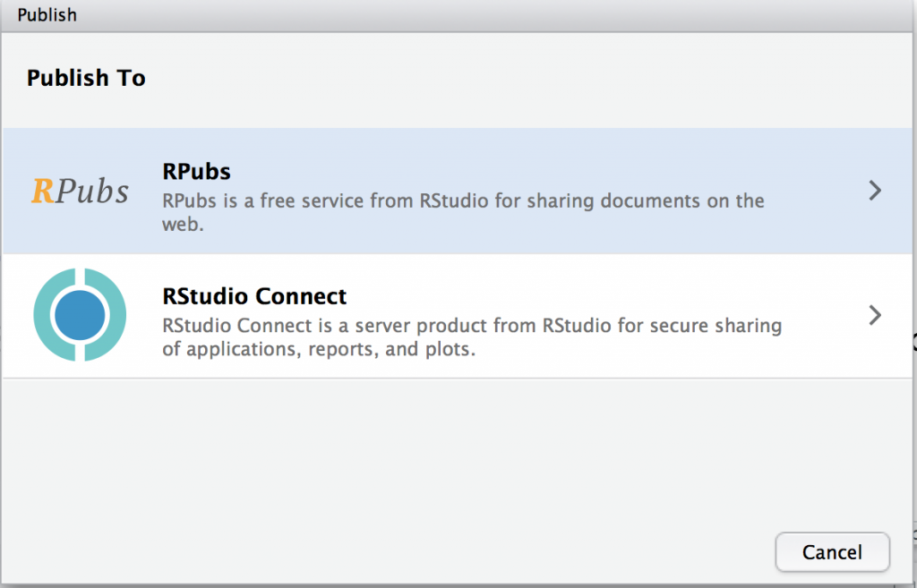Click the "Publish" window title
Screen dimensions: 917x588
(47, 15)
